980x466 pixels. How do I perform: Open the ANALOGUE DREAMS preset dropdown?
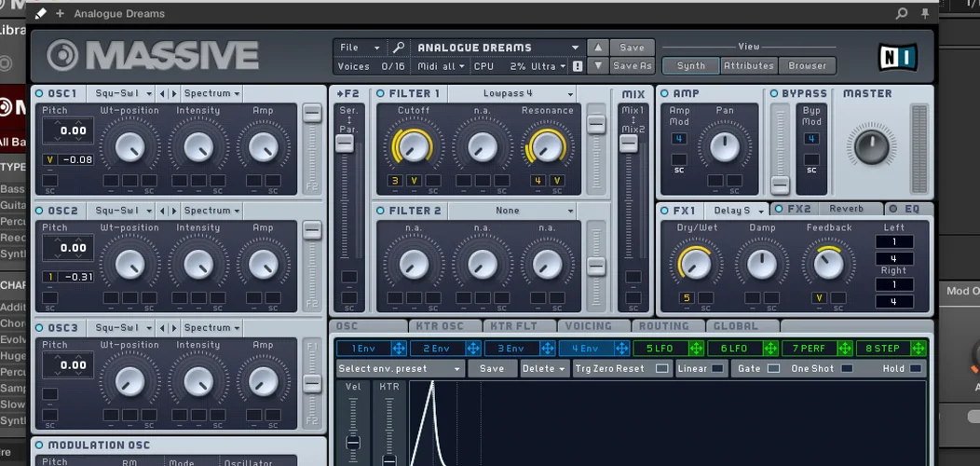498,48
